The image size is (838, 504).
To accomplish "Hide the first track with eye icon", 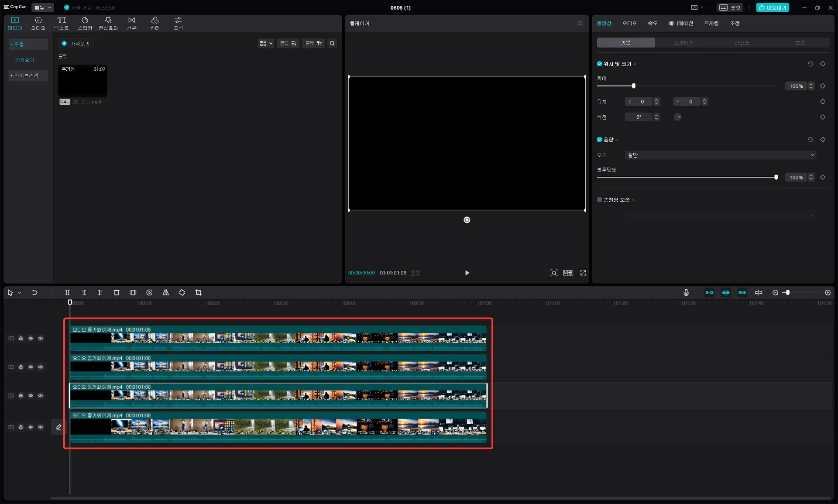I will coord(31,339).
